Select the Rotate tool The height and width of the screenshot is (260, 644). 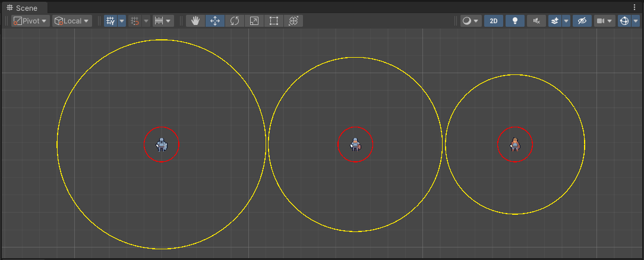(x=235, y=21)
